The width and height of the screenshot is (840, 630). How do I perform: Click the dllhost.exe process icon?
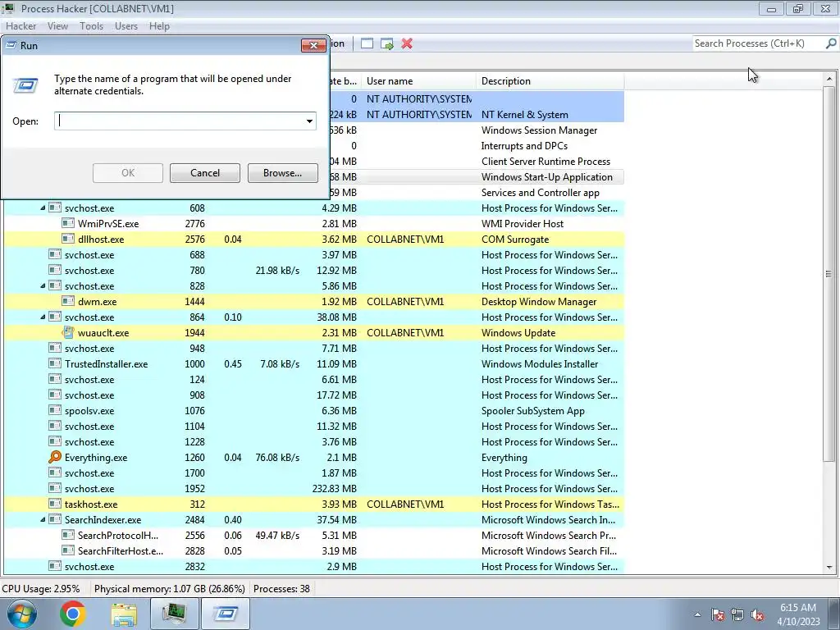tap(68, 239)
